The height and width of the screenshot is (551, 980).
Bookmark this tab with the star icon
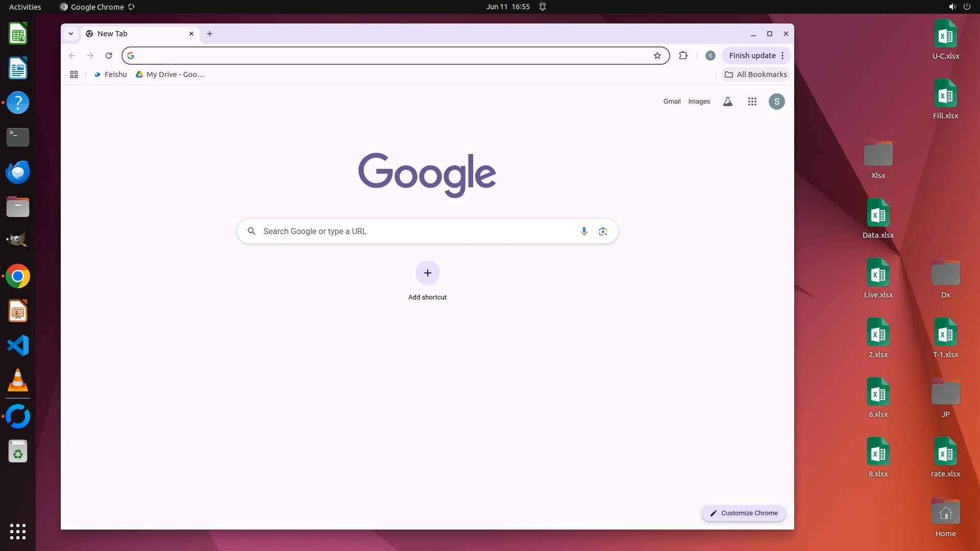(657, 56)
